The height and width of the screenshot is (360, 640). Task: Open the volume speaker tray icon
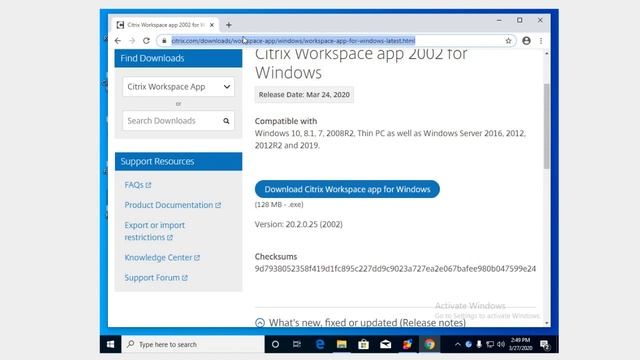pos(501,344)
